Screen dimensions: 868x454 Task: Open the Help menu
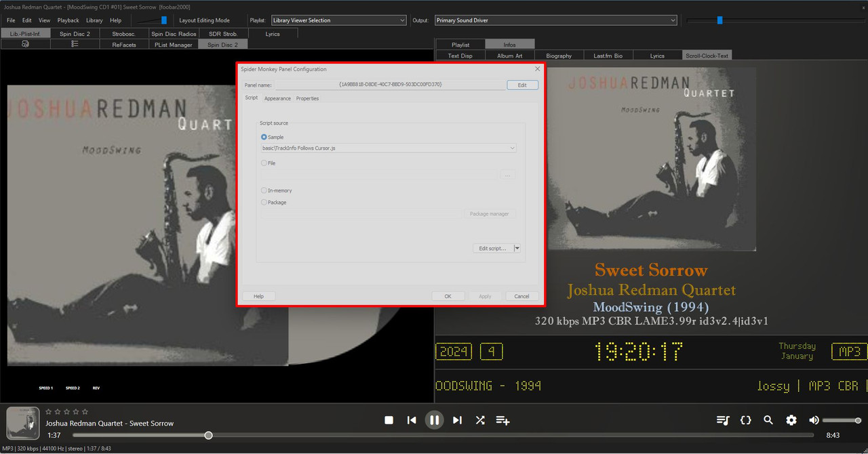[x=115, y=20]
